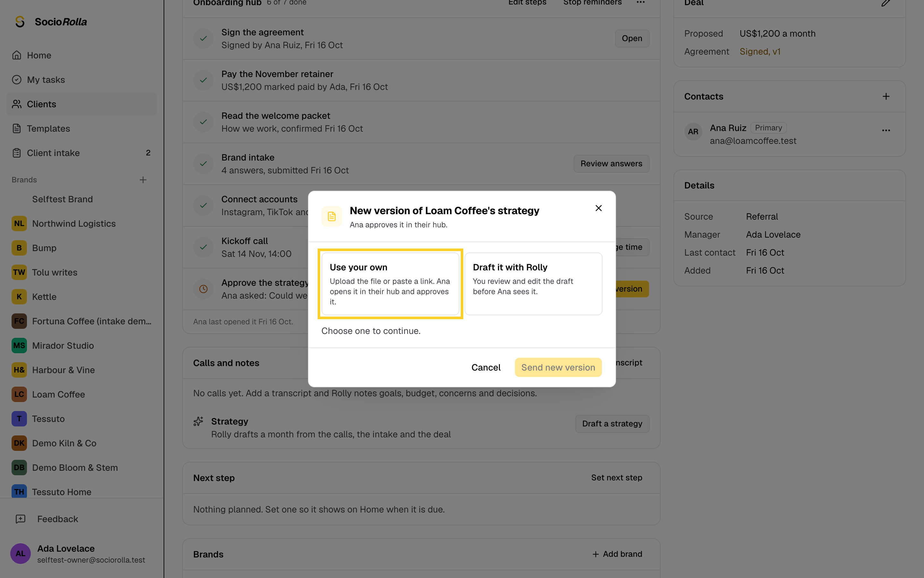
Task: Click the document icon in dialog header
Action: point(331,216)
